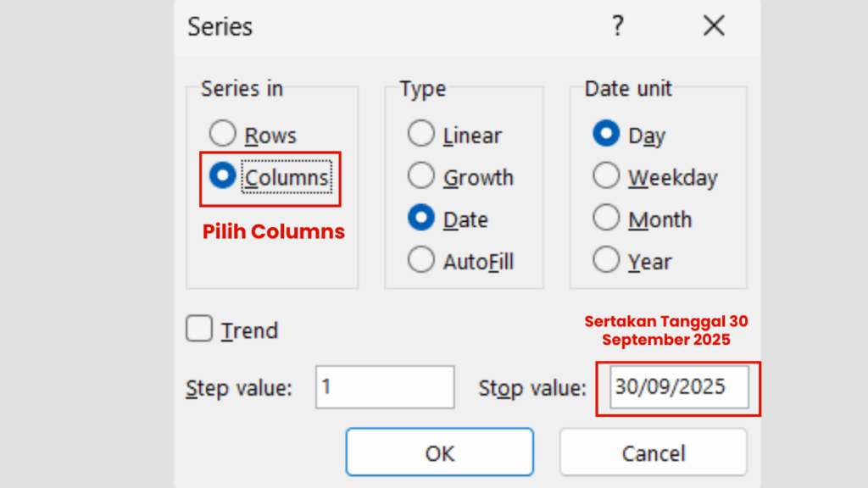Click the Stop value field showing 30/09/2025
868x488 pixels.
tap(678, 387)
